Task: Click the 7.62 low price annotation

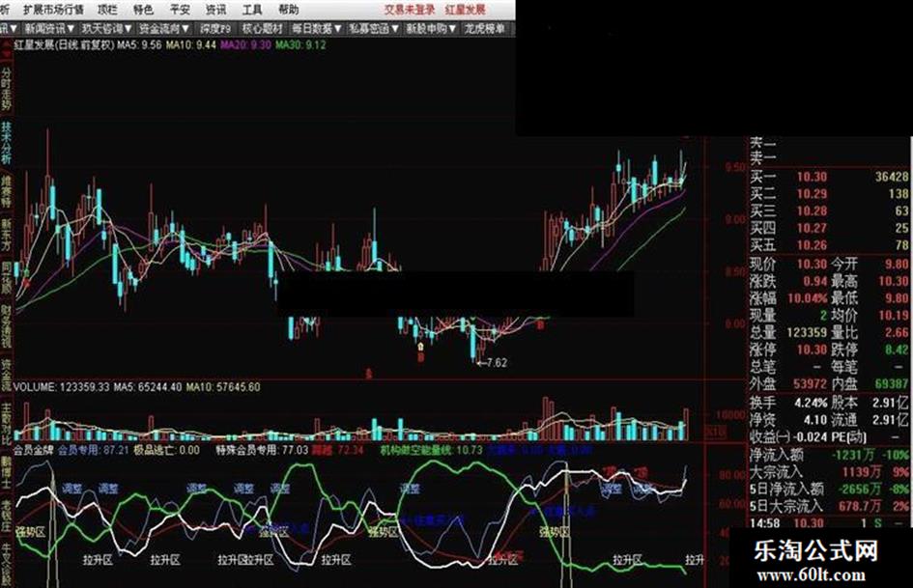Action: (493, 363)
